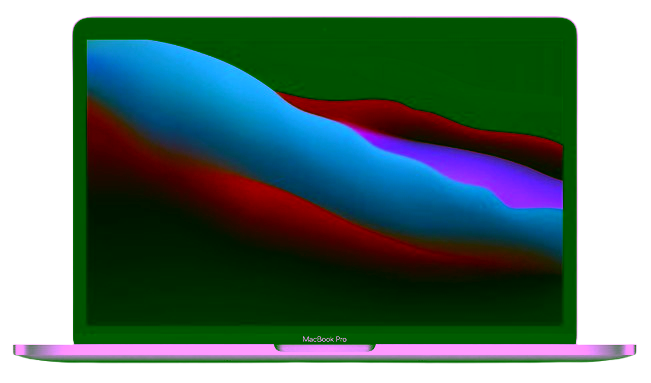The height and width of the screenshot is (383, 651).
Task: Click the top-right rounded corner of the lid
Action: [569, 25]
